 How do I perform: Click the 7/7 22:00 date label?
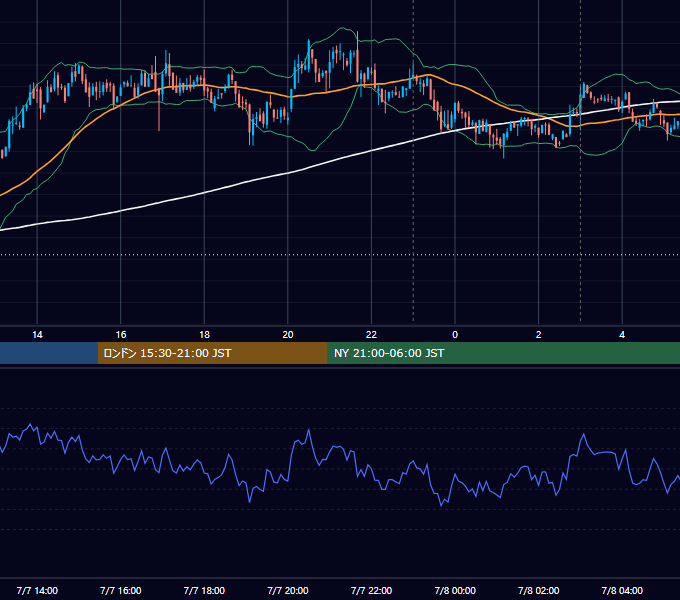click(371, 590)
